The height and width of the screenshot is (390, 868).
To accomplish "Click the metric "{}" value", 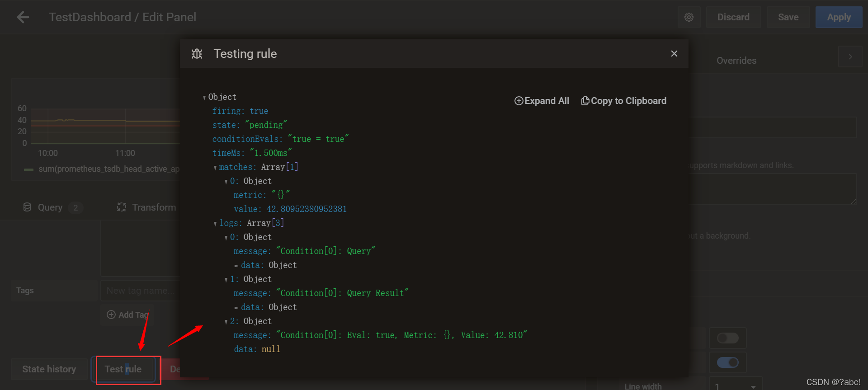I will click(280, 195).
